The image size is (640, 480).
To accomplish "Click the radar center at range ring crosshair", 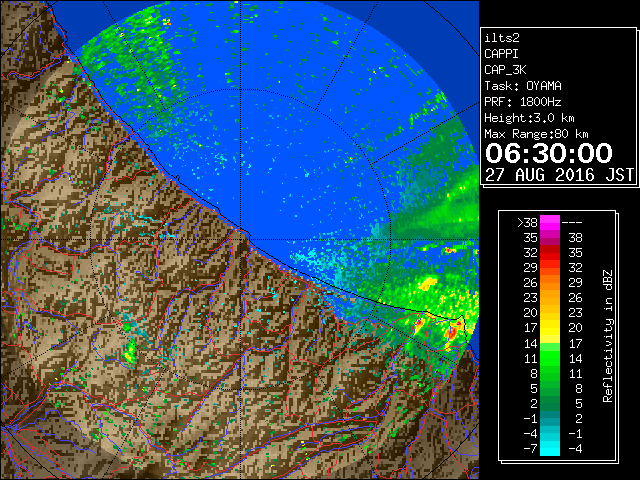I will [241, 240].
